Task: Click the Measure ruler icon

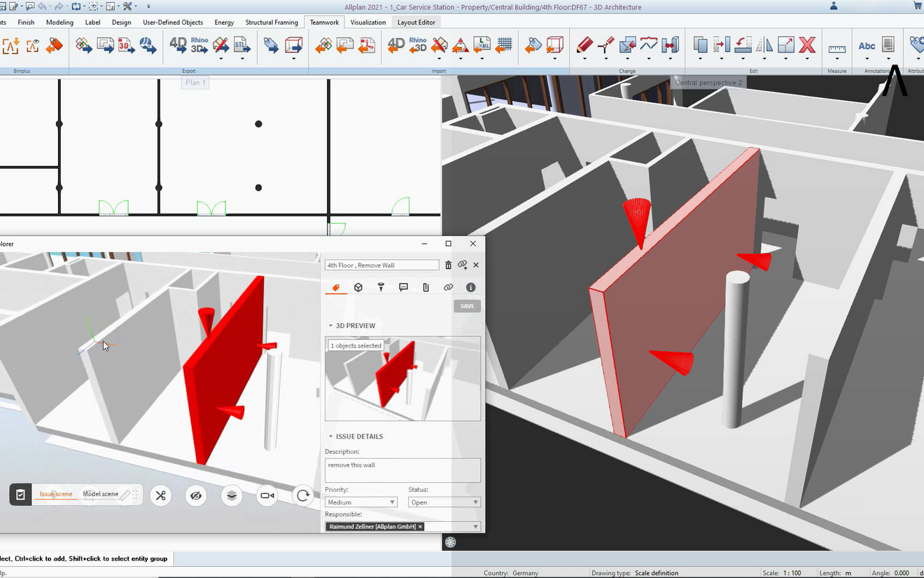Action: 836,48
